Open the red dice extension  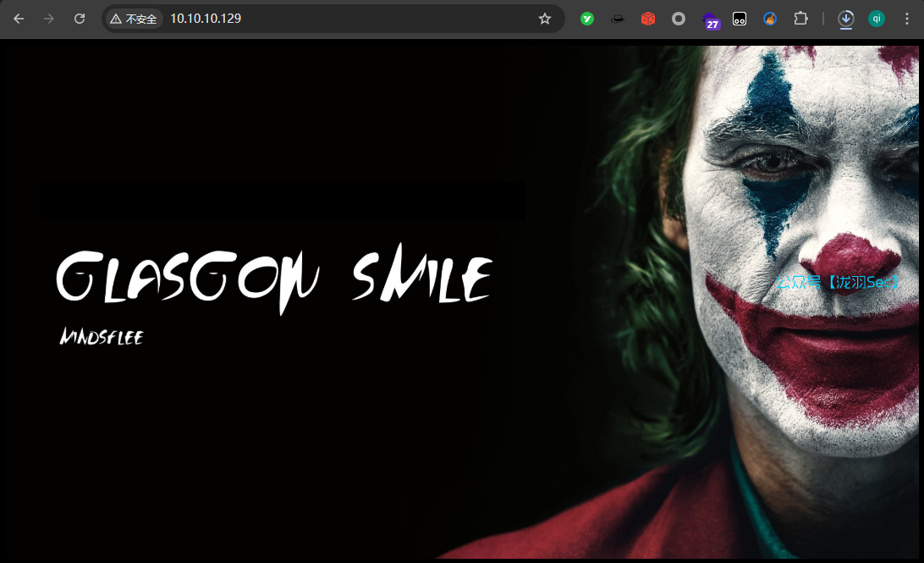click(648, 19)
